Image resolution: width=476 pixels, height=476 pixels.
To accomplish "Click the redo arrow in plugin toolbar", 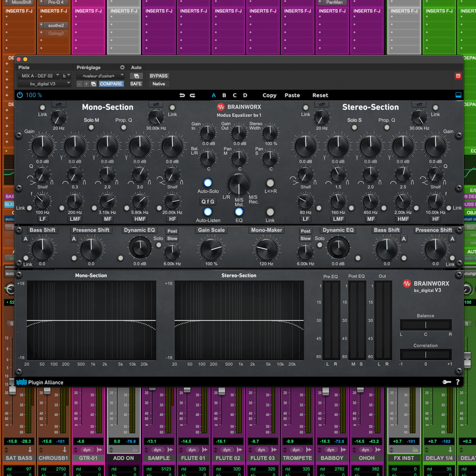I will (192, 95).
